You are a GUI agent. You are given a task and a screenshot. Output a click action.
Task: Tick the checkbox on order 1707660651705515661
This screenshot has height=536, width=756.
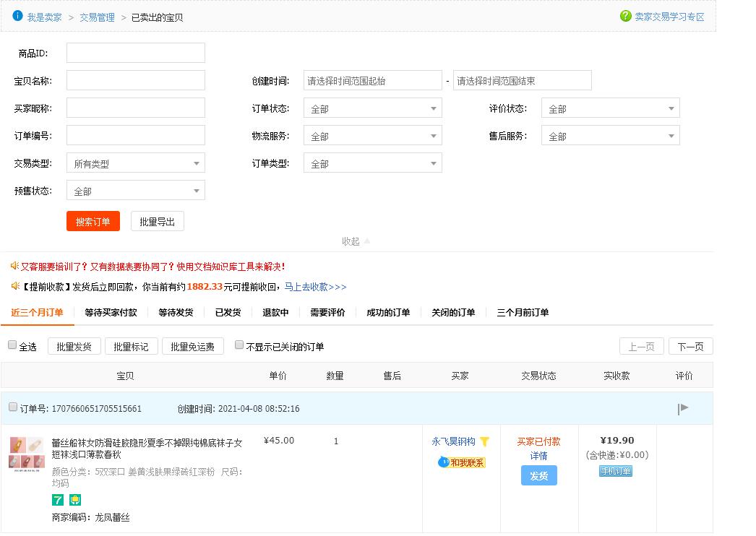(x=12, y=407)
